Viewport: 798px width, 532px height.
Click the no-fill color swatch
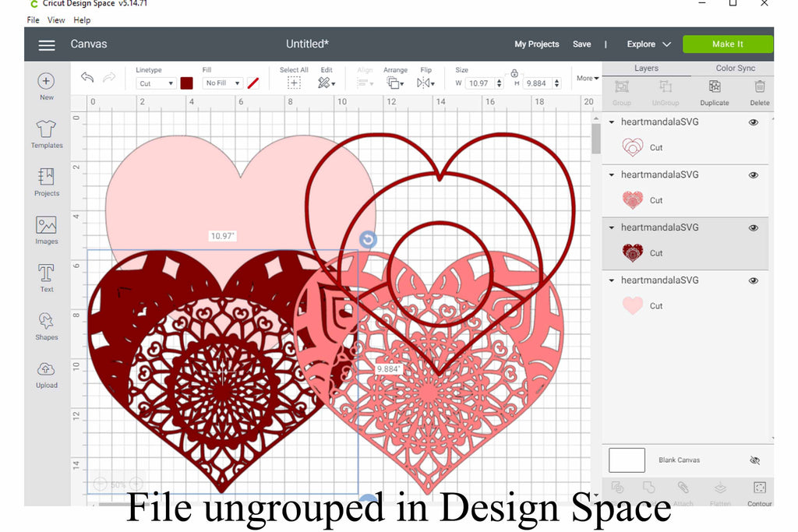click(253, 83)
